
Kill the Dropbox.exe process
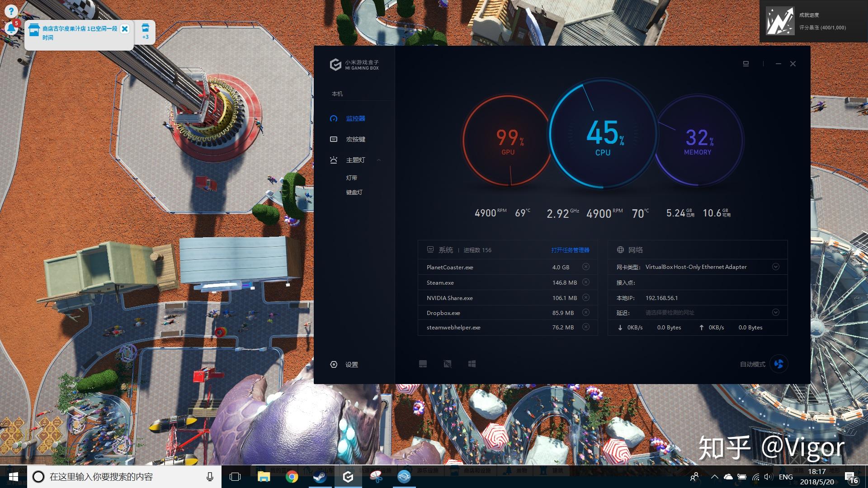click(x=585, y=312)
